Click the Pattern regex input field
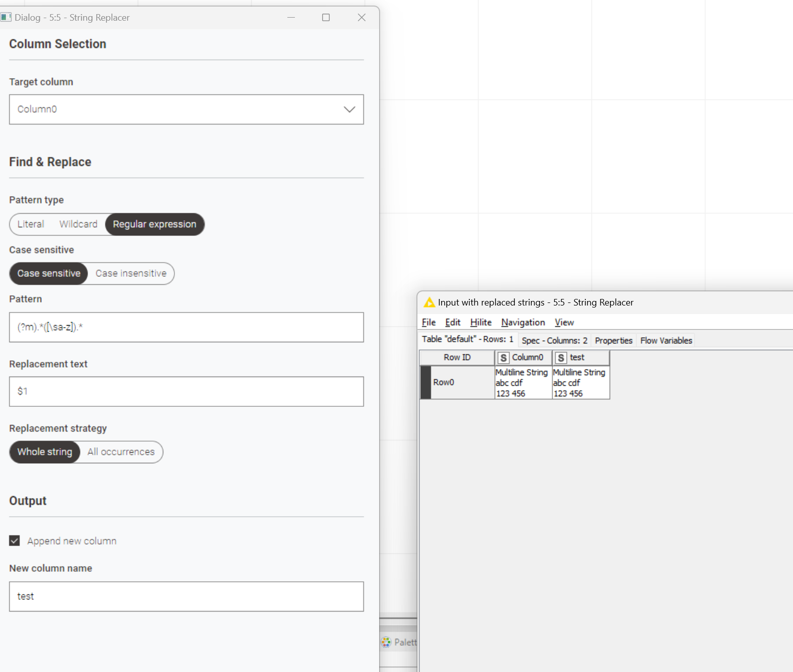The image size is (793, 672). (187, 327)
